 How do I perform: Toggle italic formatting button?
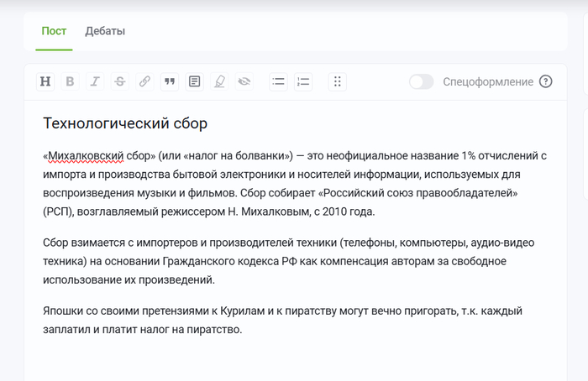pos(95,81)
